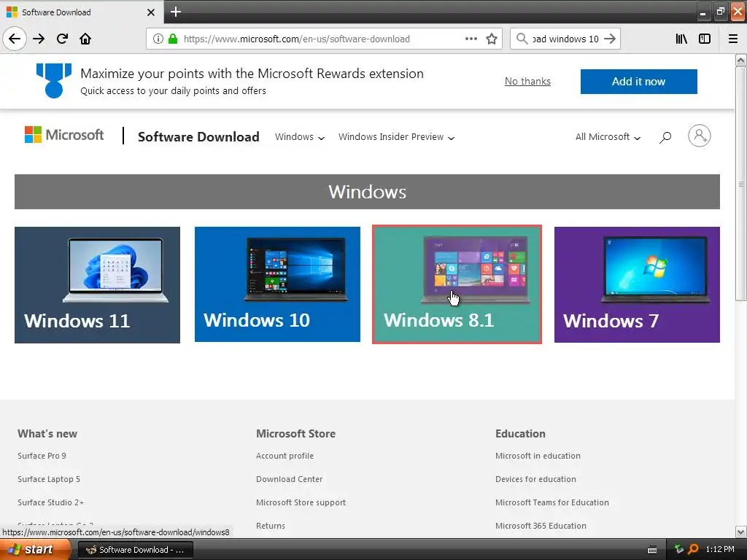Open Devices for education link
747x560 pixels.
(x=535, y=479)
